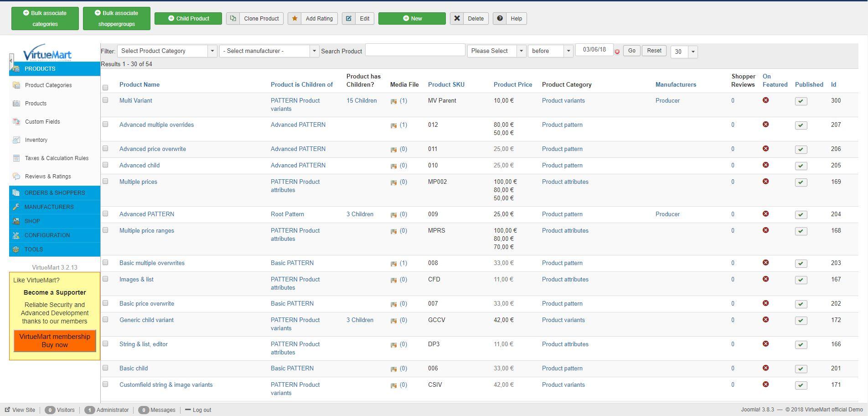Select the Advanced PATTERN row checkbox
This screenshot has height=416, width=868.
(x=105, y=213)
